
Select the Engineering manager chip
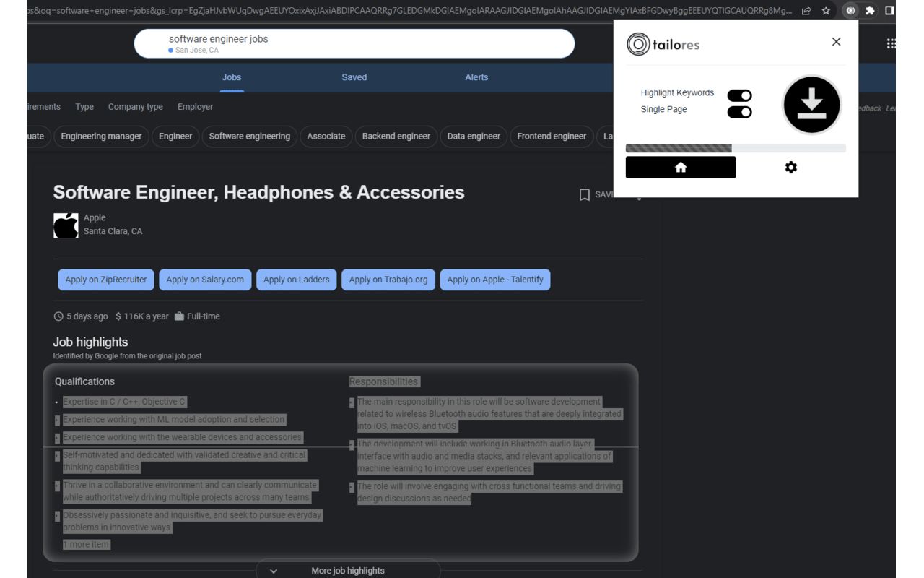(101, 136)
